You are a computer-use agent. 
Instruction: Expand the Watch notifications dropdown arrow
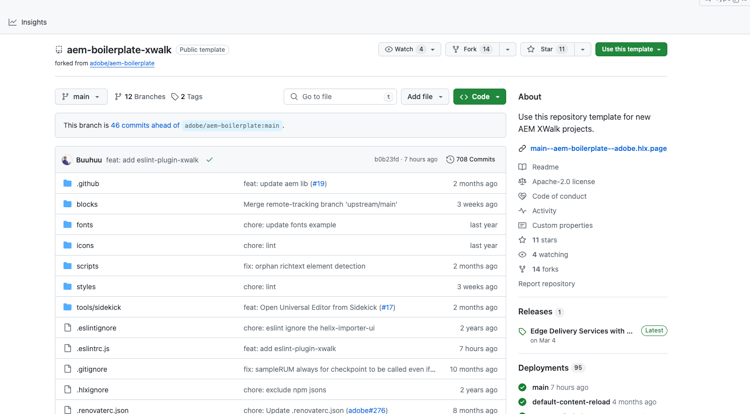coord(433,49)
